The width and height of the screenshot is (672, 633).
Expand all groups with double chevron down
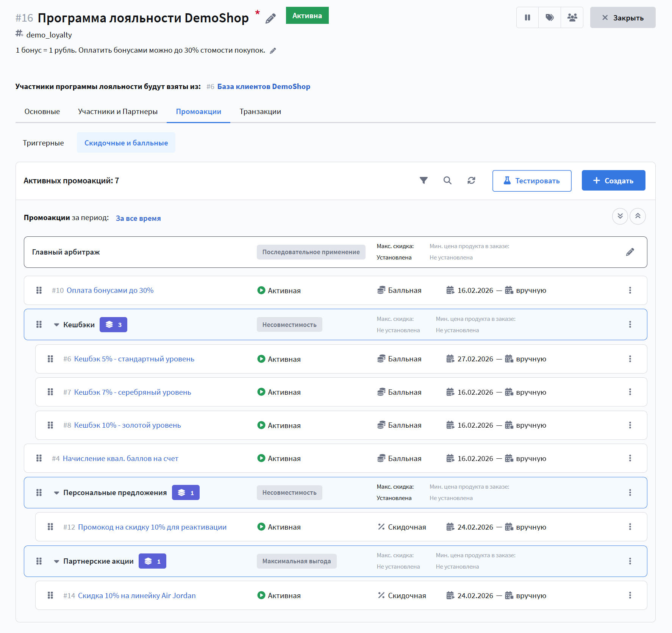pyautogui.click(x=620, y=216)
